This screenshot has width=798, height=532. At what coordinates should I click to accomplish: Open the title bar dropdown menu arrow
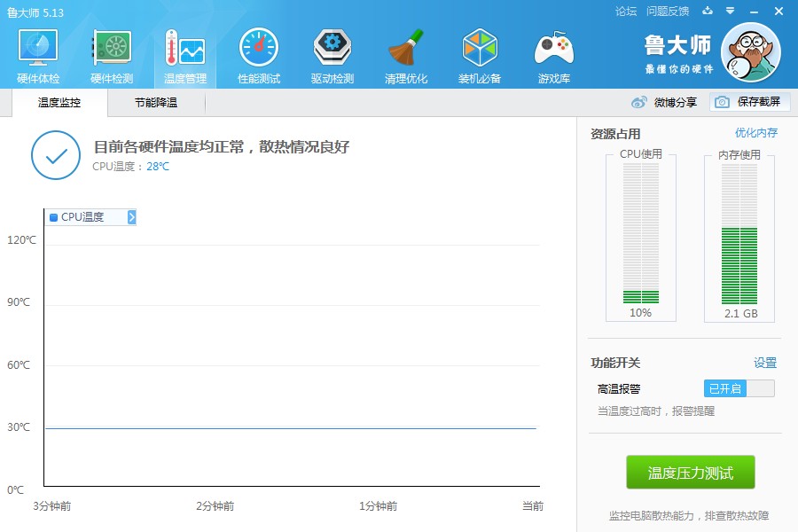coord(731,11)
